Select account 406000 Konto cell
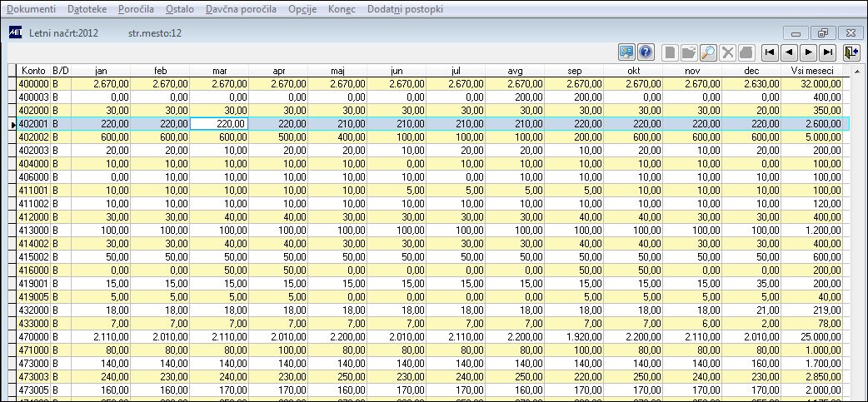 (x=34, y=177)
